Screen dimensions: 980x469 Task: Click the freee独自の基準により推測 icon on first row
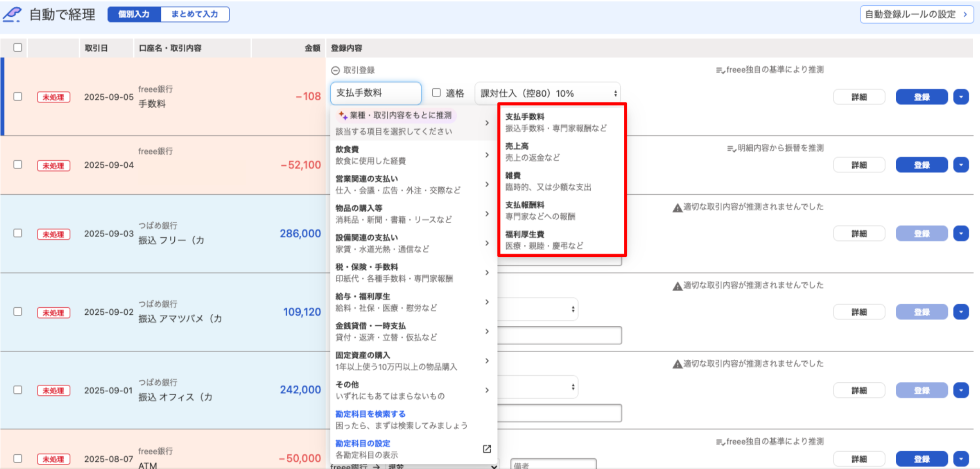720,70
